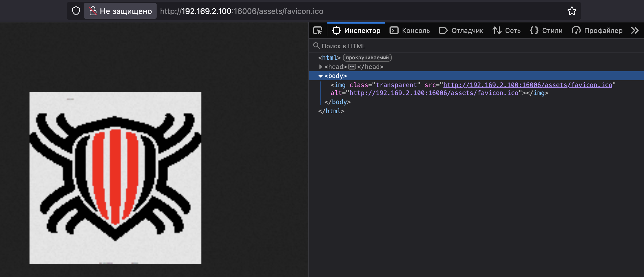The height and width of the screenshot is (277, 644).
Task: Open the Инспектор tab
Action: coord(356,30)
